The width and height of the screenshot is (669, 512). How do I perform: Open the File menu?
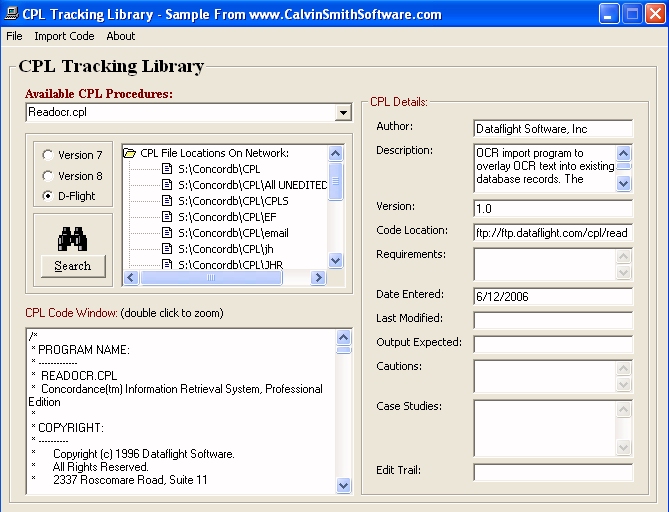coord(14,36)
